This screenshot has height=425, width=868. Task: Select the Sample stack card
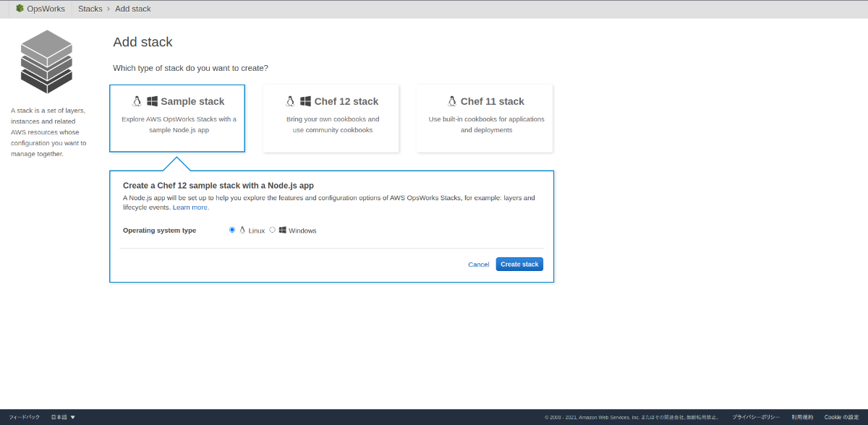coord(177,118)
